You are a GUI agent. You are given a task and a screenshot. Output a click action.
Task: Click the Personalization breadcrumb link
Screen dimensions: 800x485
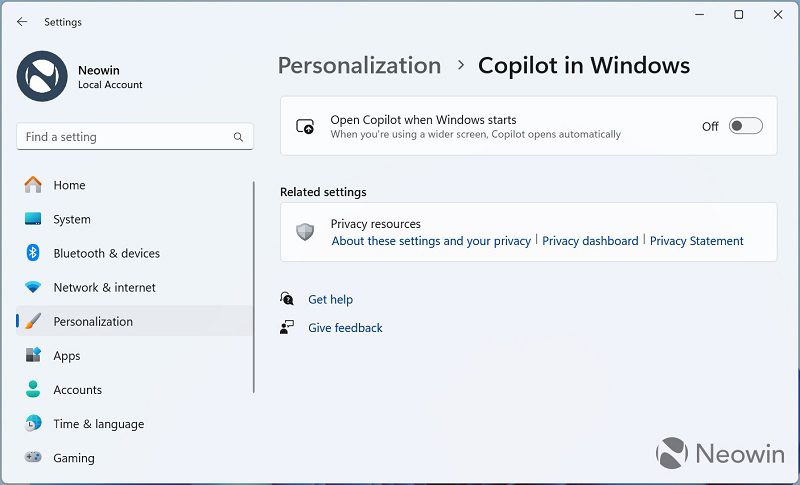pyautogui.click(x=359, y=65)
